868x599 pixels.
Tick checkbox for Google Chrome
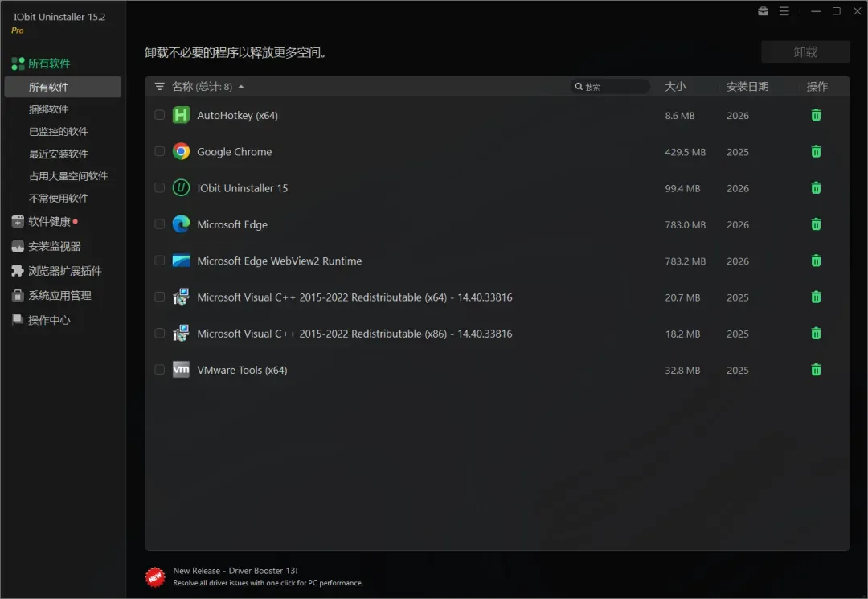[x=159, y=152]
